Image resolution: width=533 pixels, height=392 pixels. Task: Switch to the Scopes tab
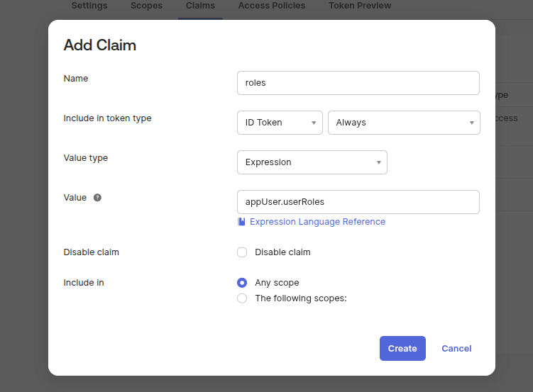click(146, 6)
